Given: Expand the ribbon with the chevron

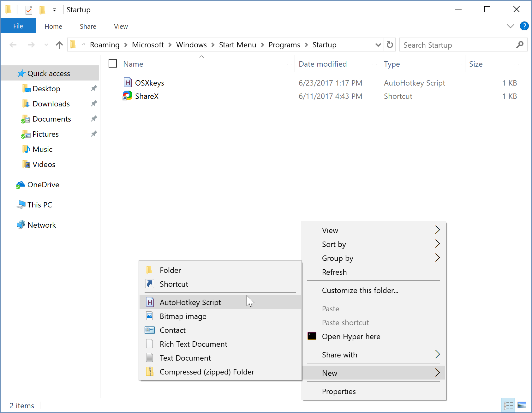Looking at the screenshot, I should click(x=510, y=26).
